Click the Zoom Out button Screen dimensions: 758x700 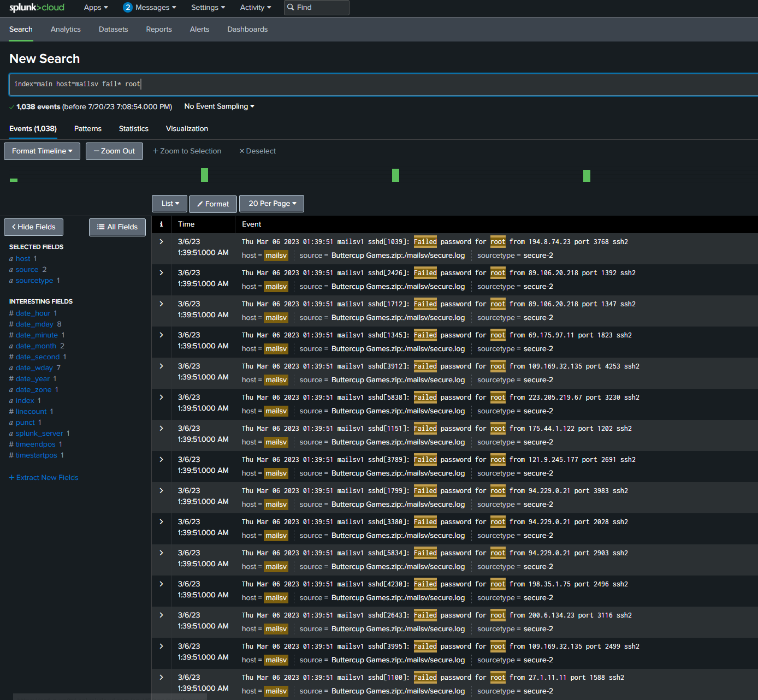(x=114, y=151)
